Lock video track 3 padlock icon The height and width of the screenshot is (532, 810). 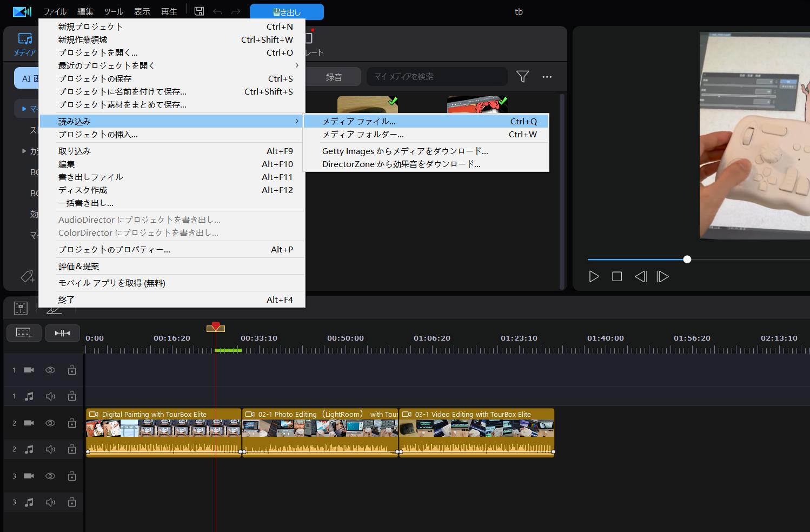[x=72, y=476]
